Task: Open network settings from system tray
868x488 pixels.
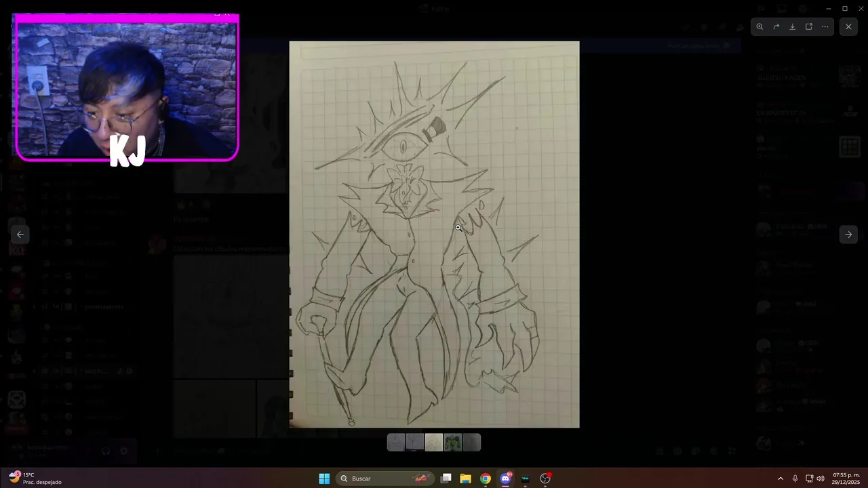Action: tap(809, 479)
